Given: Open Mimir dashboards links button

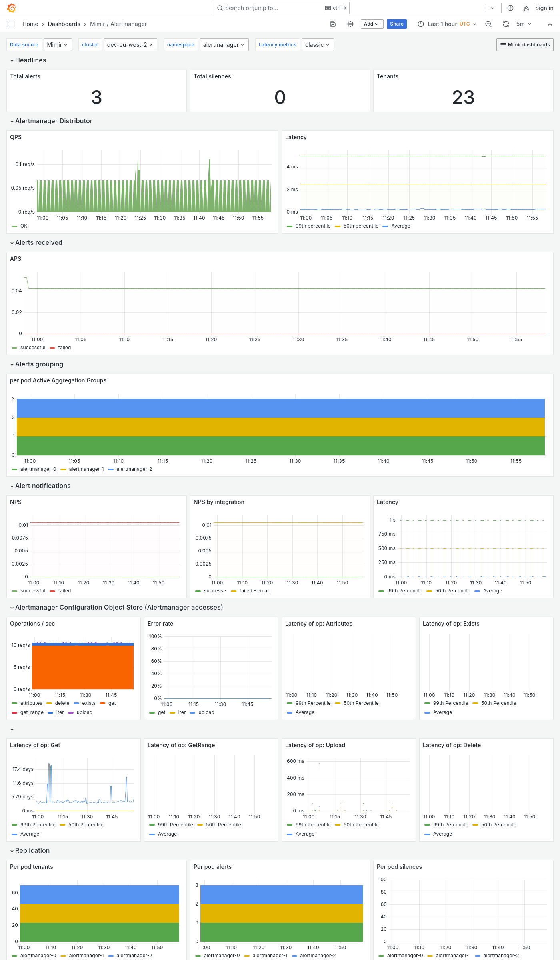Looking at the screenshot, I should (x=525, y=45).
